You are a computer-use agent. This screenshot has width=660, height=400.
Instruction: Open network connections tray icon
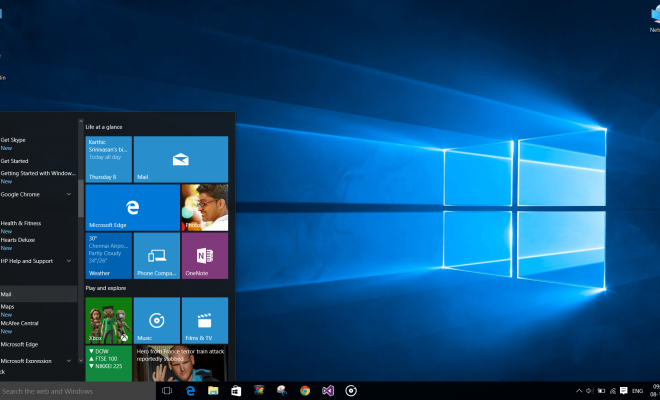click(x=612, y=391)
